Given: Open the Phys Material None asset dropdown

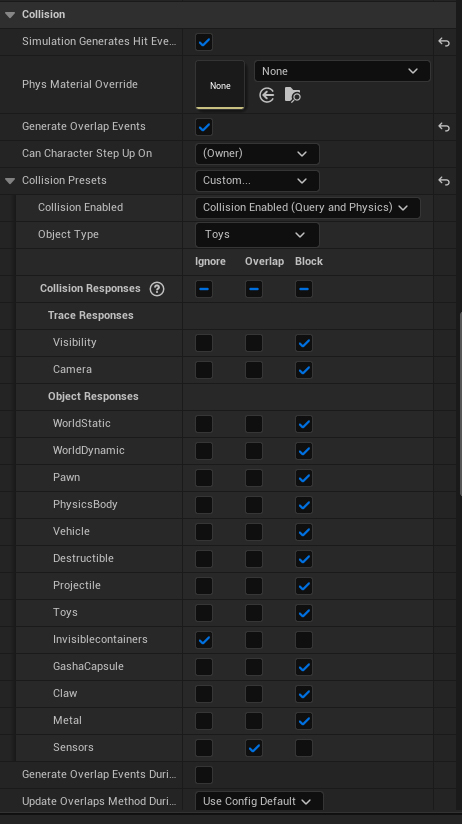Looking at the screenshot, I should click(342, 71).
